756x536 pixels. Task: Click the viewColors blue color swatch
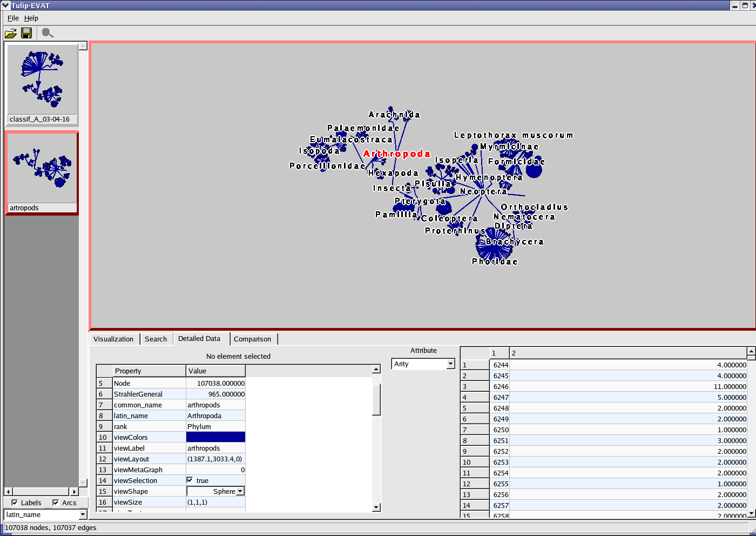point(215,437)
